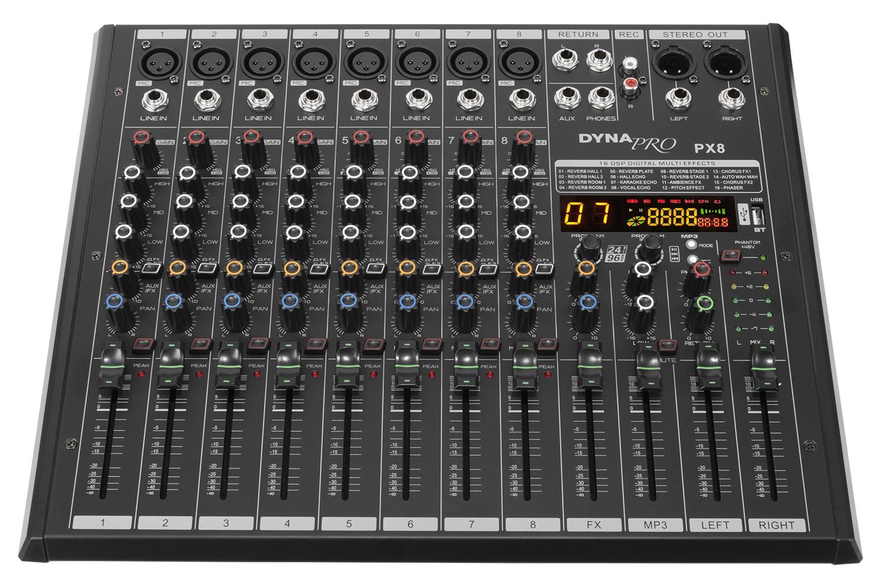Image resolution: width=881 pixels, height=588 pixels.
Task: Click the RETURN R jack
Action: pyautogui.click(x=598, y=59)
